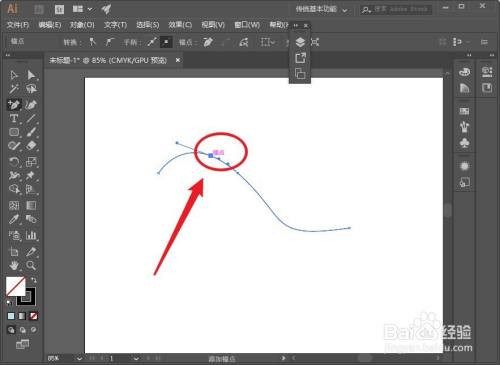Enable Draw Inside mode
The height and width of the screenshot is (365, 500).
point(33,330)
